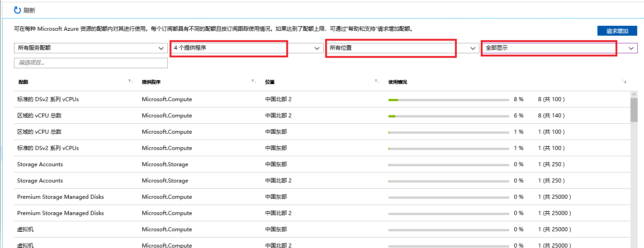Click the 筛选项目 filter input field
Image resolution: width=644 pixels, height=248 pixels.
[x=90, y=63]
